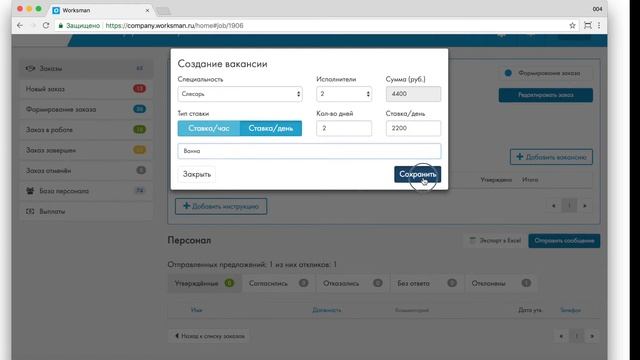Click Экспорт в Excel button
This screenshot has width=640, height=360.
click(495, 241)
